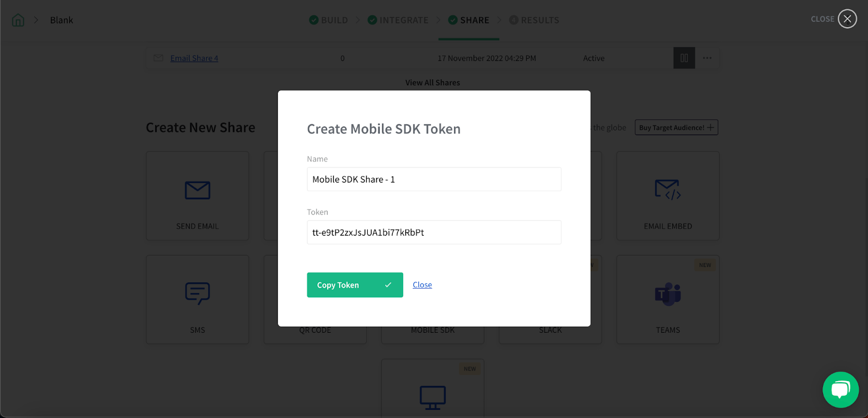Viewport: 868px width, 418px height.
Task: Select the MOBILE SDK share label
Action: [433, 330]
